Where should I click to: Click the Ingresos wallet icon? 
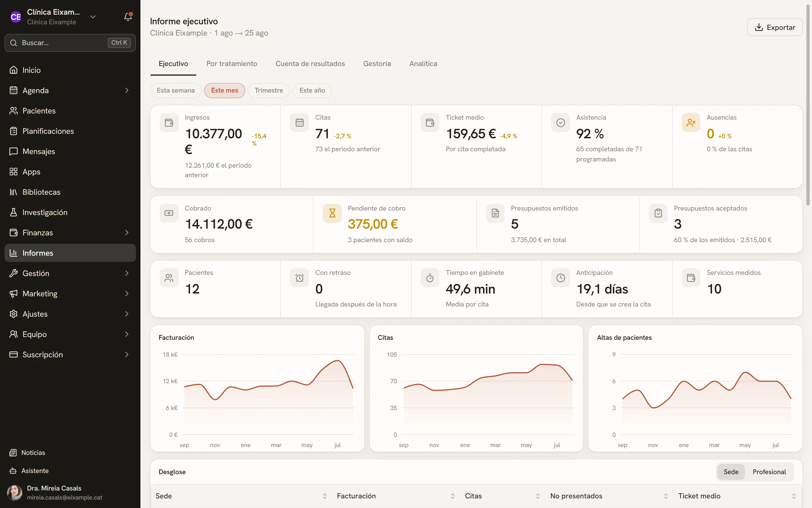click(x=169, y=123)
